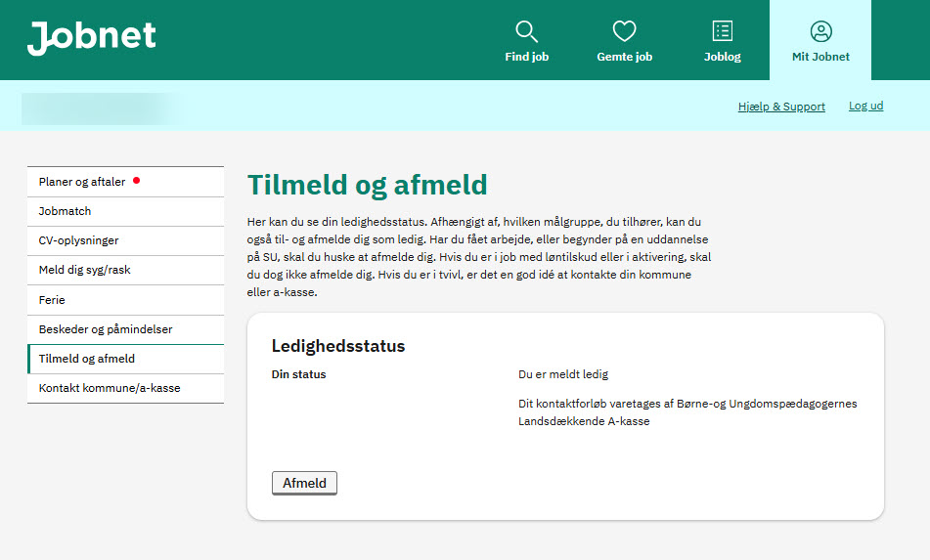
Task: Open Beskeder og påmindelser
Action: point(126,329)
